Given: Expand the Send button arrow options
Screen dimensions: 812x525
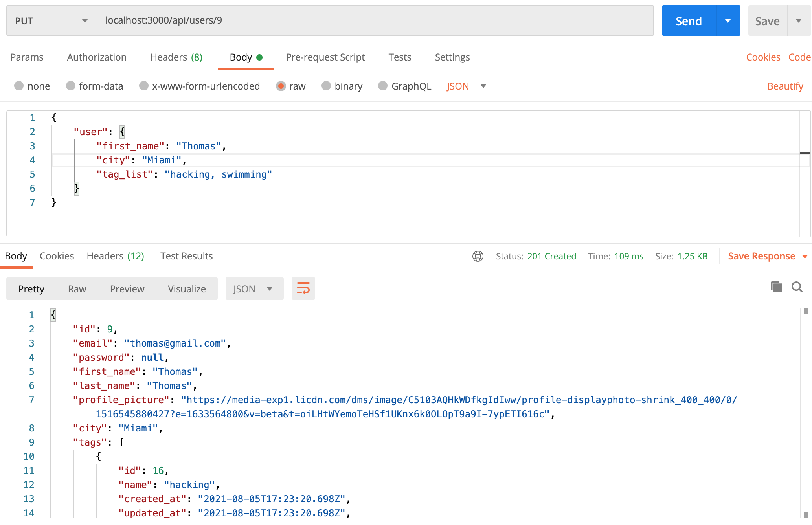Looking at the screenshot, I should click(728, 21).
